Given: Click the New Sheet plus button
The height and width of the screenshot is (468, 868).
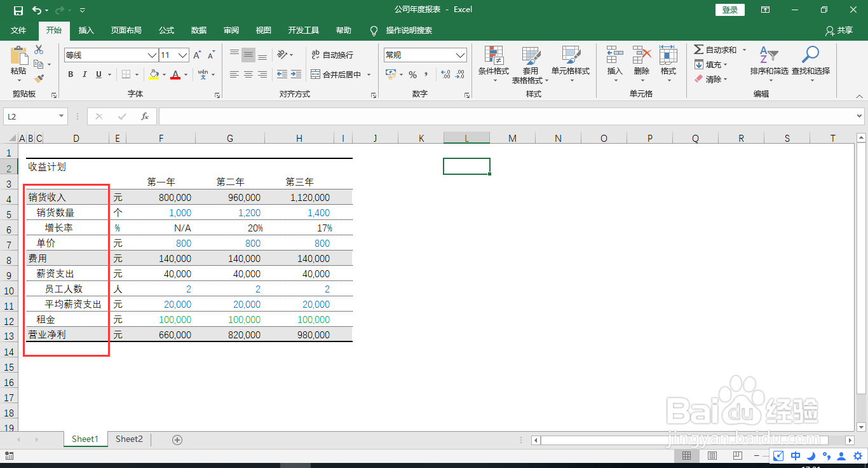Looking at the screenshot, I should 177,439.
